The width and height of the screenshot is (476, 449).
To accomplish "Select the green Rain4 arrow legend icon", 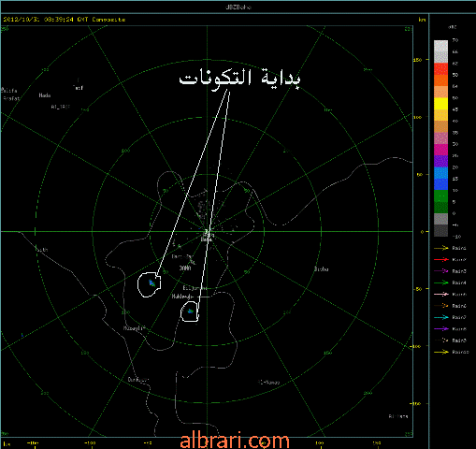I will [x=441, y=282].
